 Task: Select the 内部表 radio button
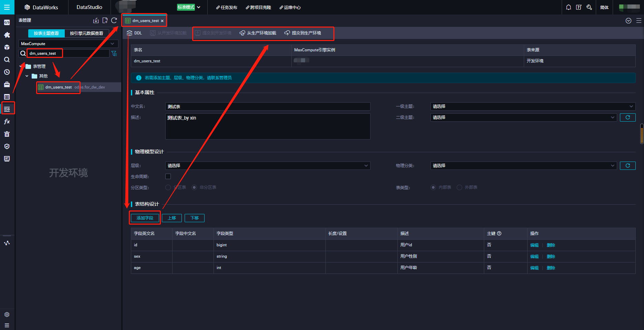tap(433, 187)
